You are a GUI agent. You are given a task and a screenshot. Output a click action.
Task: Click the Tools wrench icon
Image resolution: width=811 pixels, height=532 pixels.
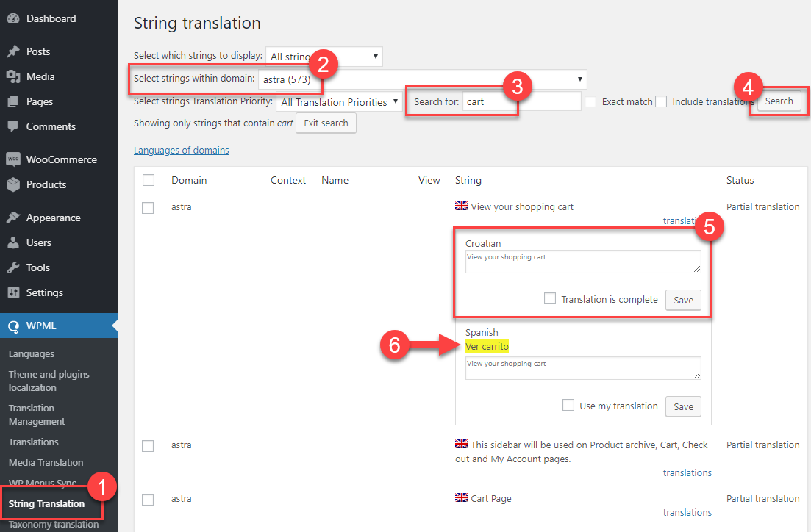13,267
